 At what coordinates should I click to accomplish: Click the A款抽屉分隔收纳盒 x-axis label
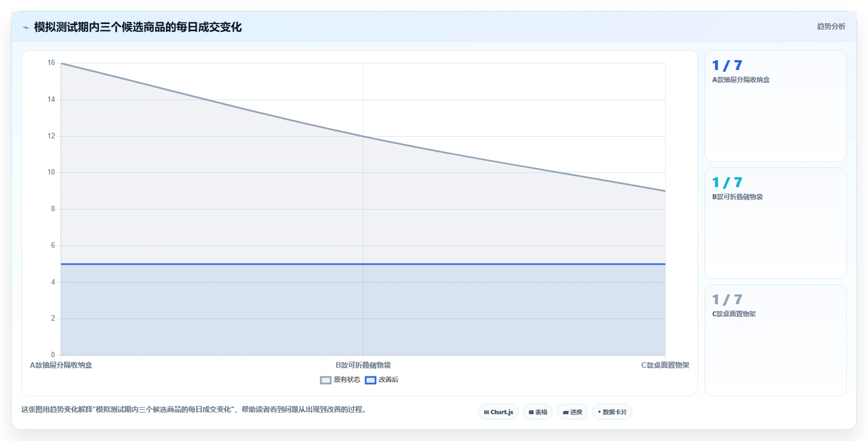(x=61, y=365)
